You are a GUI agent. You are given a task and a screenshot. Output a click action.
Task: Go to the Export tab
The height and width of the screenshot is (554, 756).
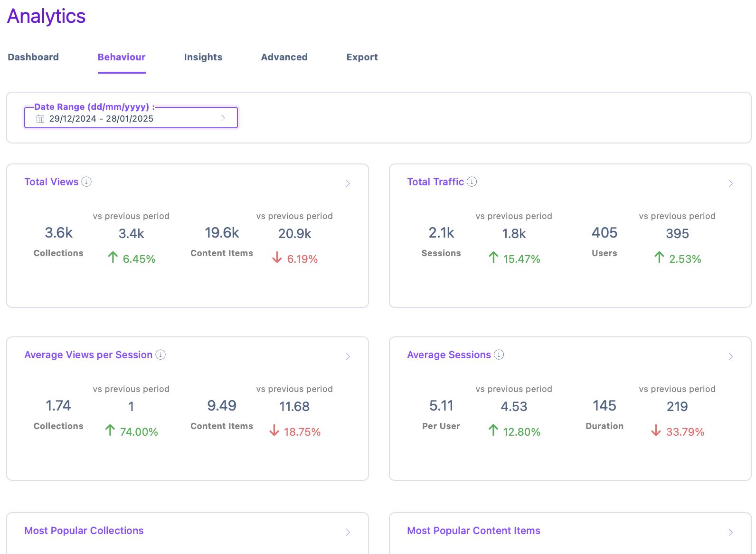362,57
